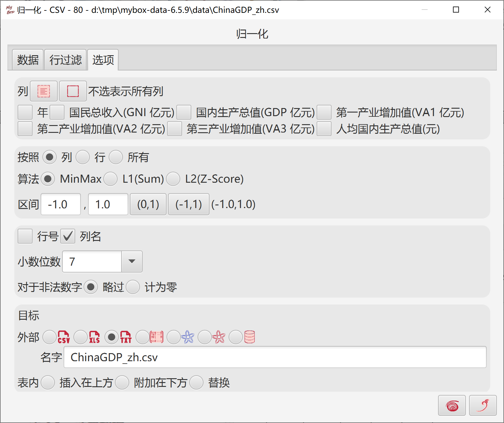Check the 国内生产总值(GDP 亿元) checkbox
Image resolution: width=504 pixels, height=423 pixels.
(x=184, y=112)
